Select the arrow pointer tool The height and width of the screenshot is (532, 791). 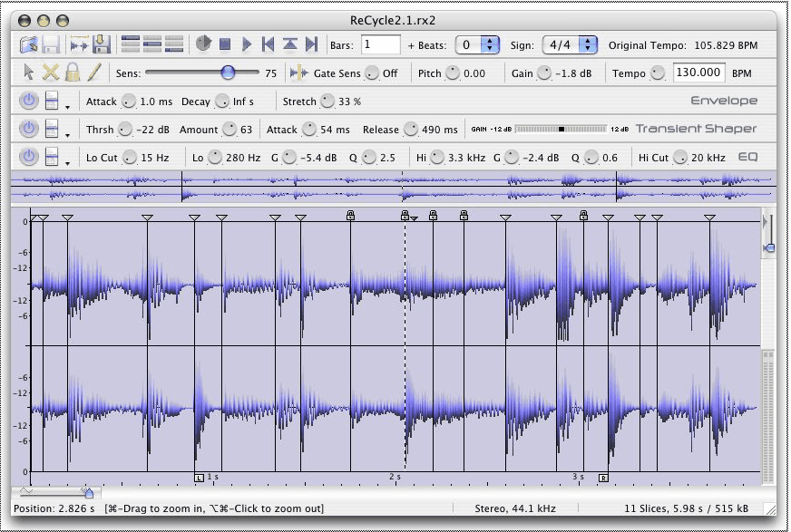click(x=29, y=73)
